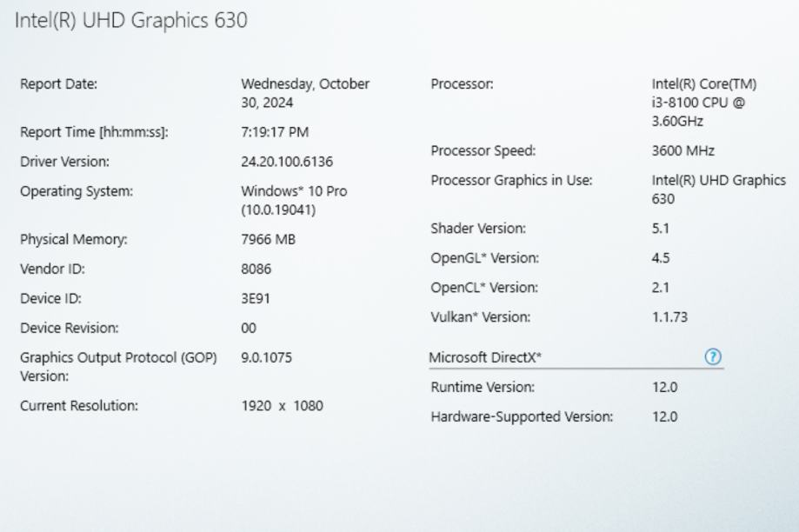The image size is (799, 532).
Task: Select the OpenCL Version value 2.1
Action: coord(660,288)
